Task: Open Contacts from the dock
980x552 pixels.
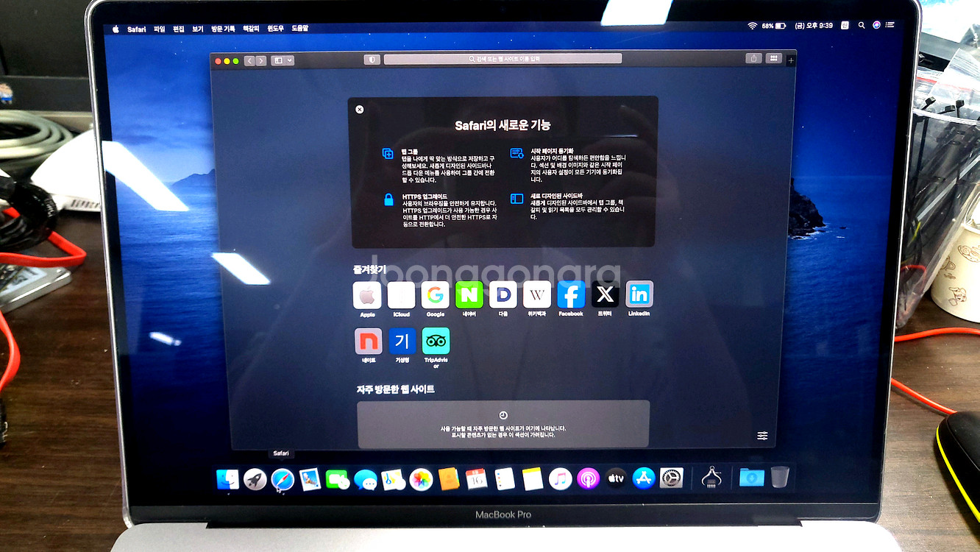Action: click(x=449, y=479)
